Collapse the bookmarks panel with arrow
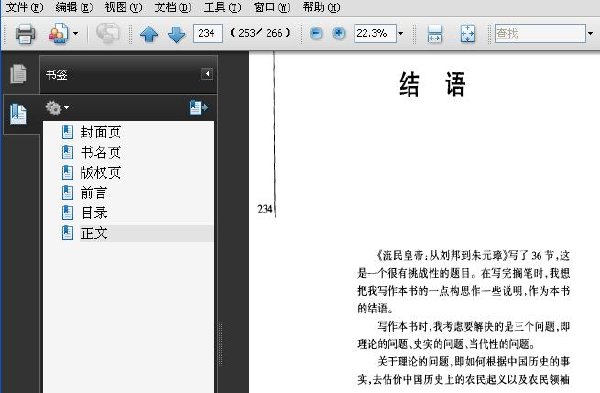The height and width of the screenshot is (393, 600). coord(207,73)
